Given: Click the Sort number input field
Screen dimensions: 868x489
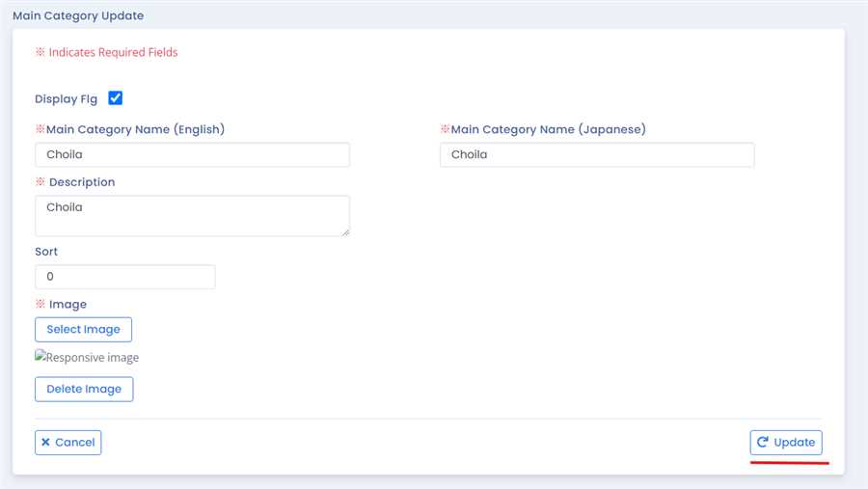Looking at the screenshot, I should coord(124,277).
